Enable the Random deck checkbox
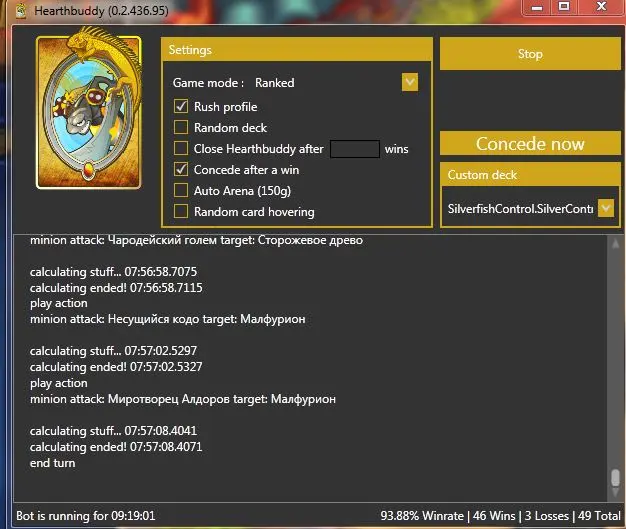Image resolution: width=626 pixels, height=529 pixels. tap(181, 127)
